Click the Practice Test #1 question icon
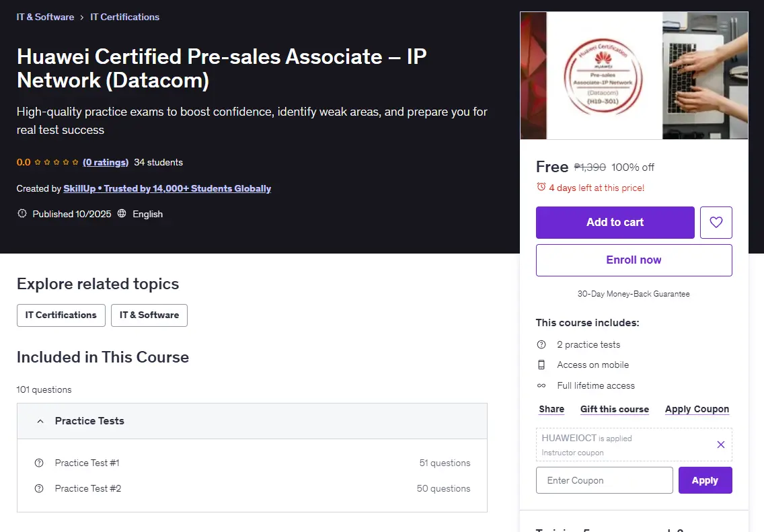 click(39, 463)
